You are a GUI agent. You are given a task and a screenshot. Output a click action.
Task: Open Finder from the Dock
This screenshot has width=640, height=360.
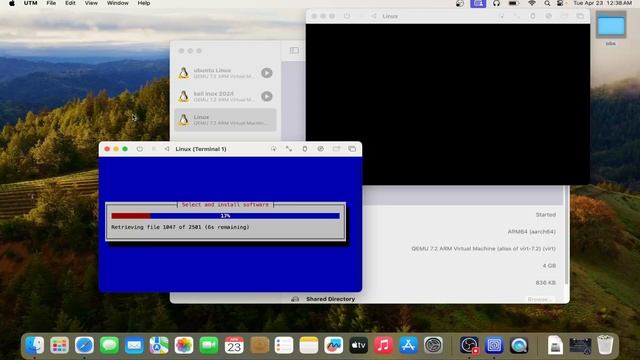point(35,345)
